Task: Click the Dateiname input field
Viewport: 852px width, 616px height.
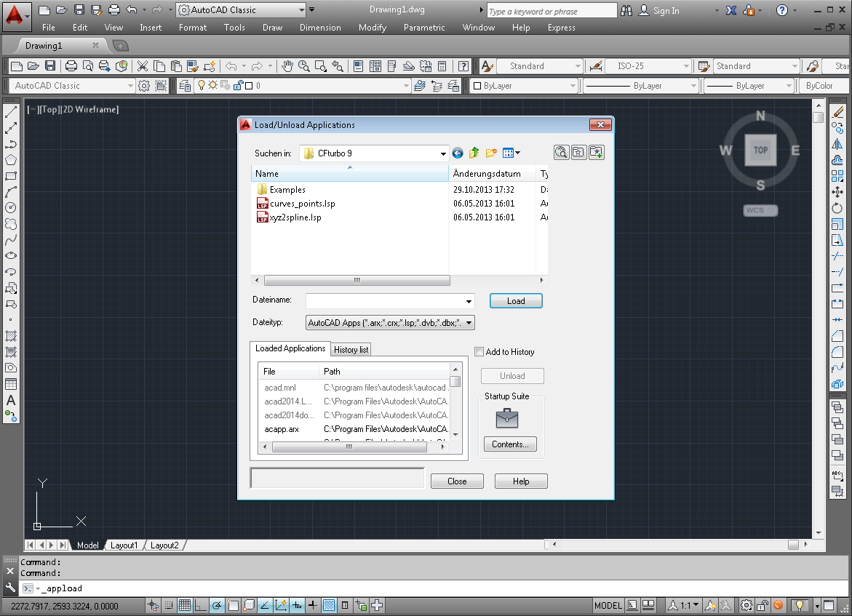Action: [x=385, y=302]
